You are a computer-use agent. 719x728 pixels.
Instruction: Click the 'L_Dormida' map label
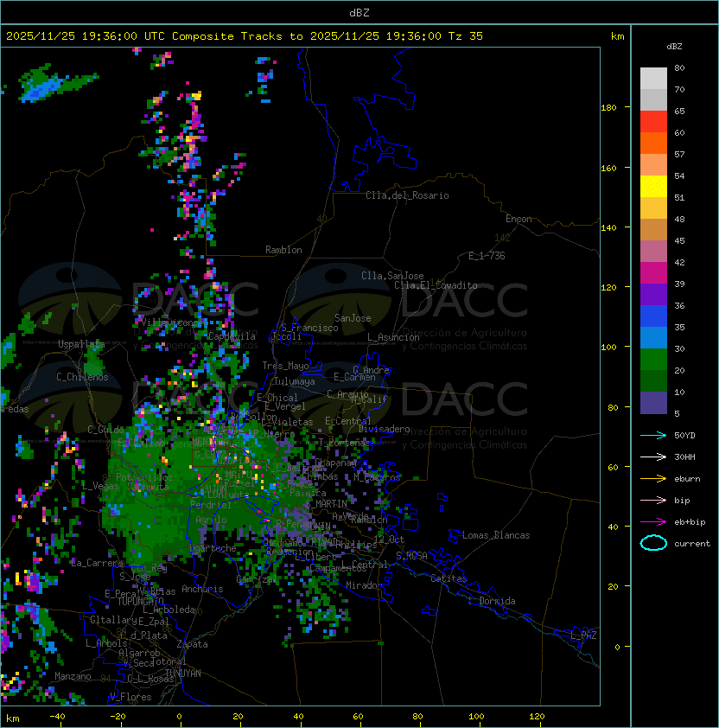pos(492,601)
